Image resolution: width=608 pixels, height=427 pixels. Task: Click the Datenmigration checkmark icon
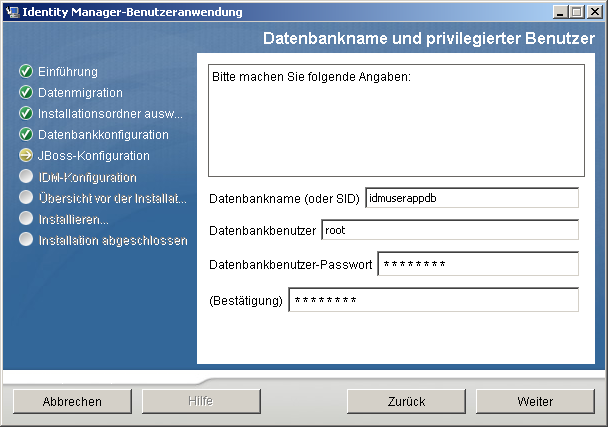click(x=26, y=93)
